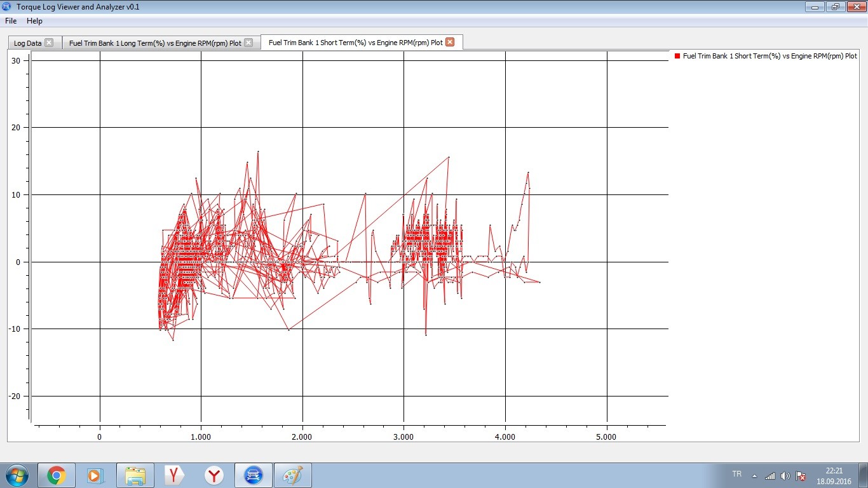Open Windows Explorer folder icon
The width and height of the screenshot is (868, 488).
(x=135, y=475)
